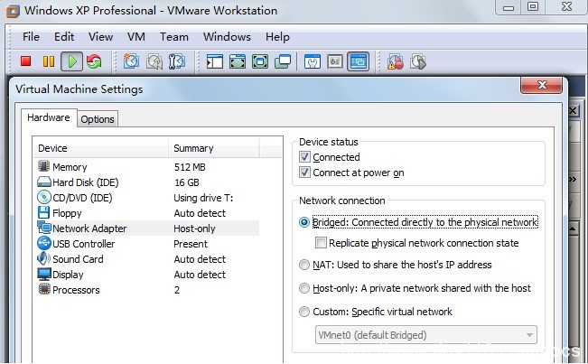Viewport: 588px width, 364px height.
Task: Click the Take Snapshot toolbar icon
Action: click(132, 61)
